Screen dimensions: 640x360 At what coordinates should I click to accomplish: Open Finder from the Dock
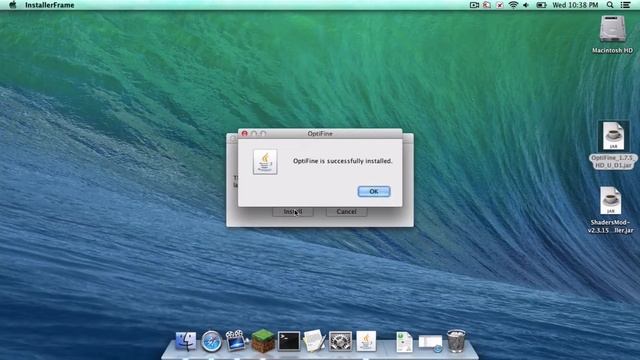(186, 341)
